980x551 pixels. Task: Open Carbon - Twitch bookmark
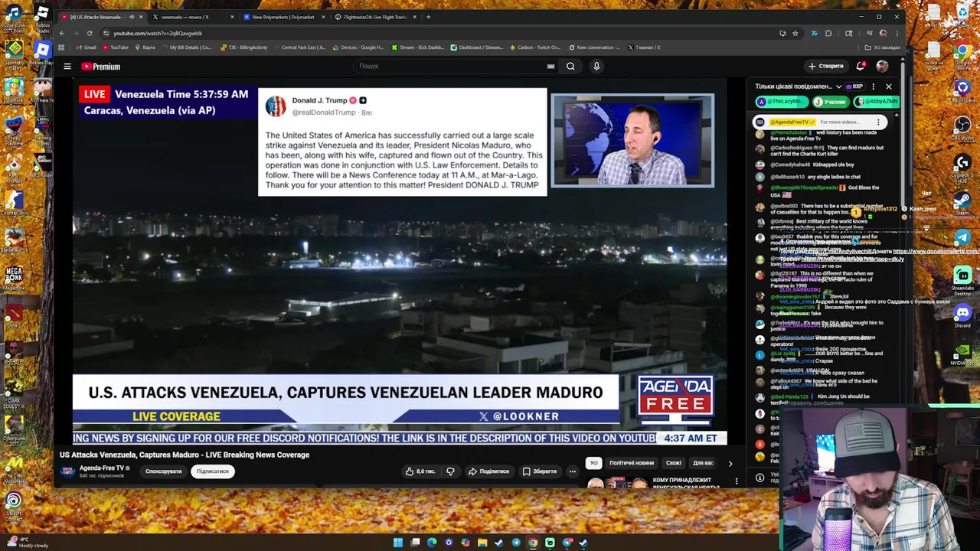pos(534,47)
